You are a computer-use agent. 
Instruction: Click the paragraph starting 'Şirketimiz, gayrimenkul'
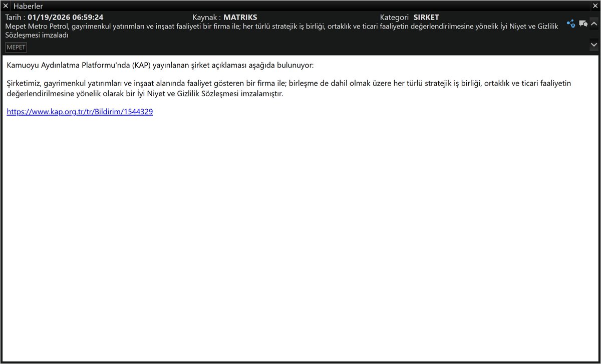click(x=289, y=88)
